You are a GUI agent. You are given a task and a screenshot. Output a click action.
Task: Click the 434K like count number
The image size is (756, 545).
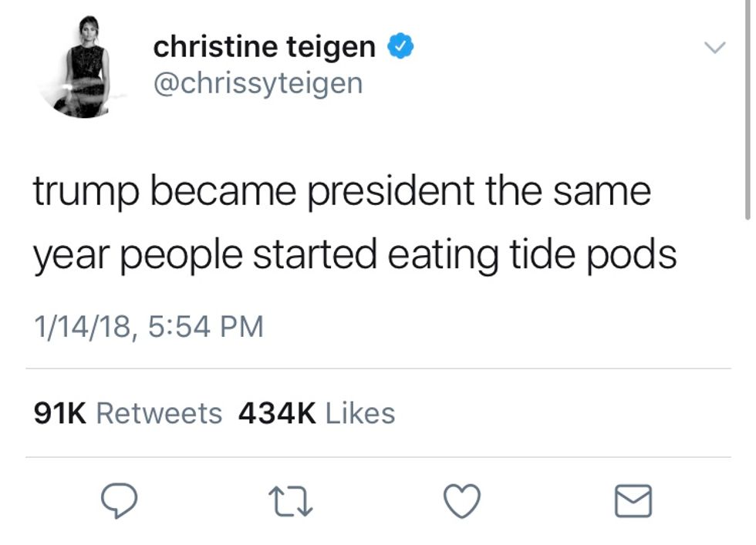[277, 414]
